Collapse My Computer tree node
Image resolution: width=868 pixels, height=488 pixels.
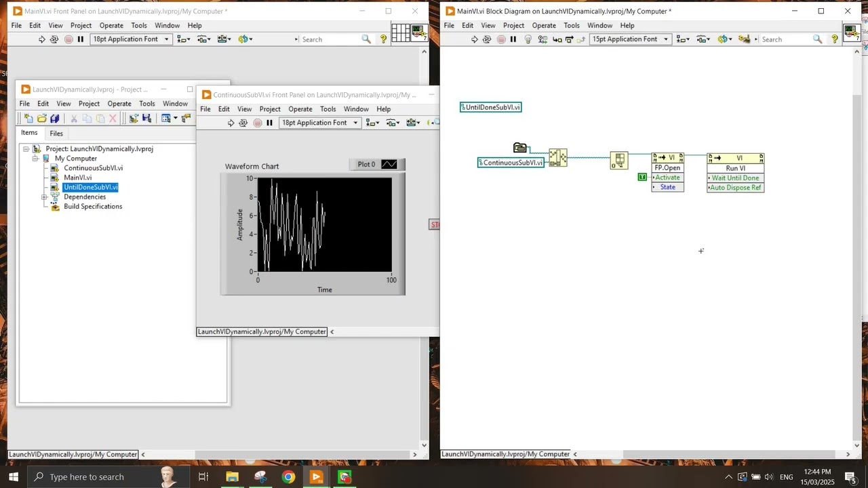click(x=35, y=159)
